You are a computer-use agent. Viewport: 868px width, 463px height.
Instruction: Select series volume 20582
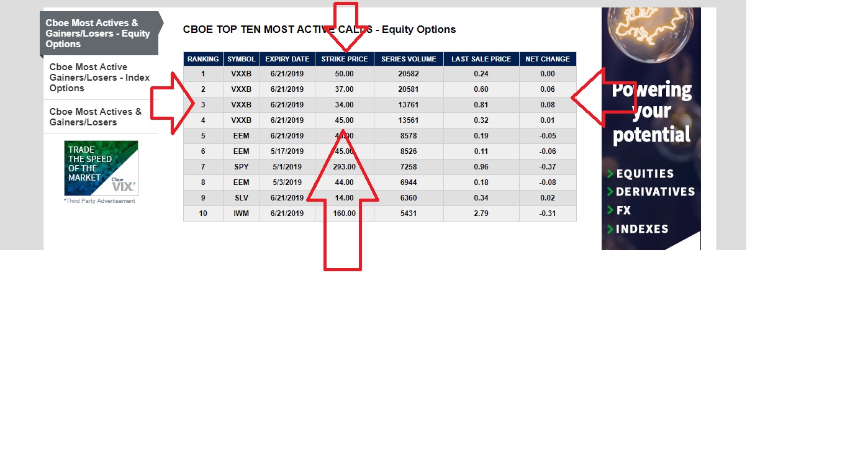pos(409,74)
